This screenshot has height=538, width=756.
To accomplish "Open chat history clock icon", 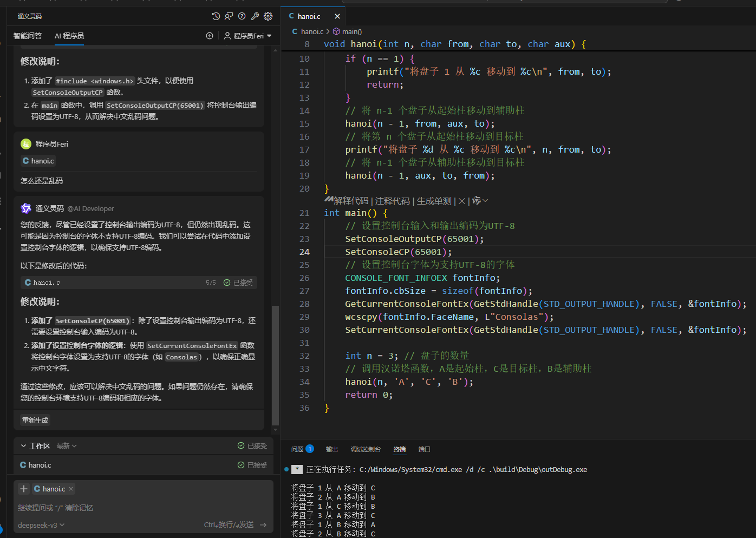I will tap(216, 16).
